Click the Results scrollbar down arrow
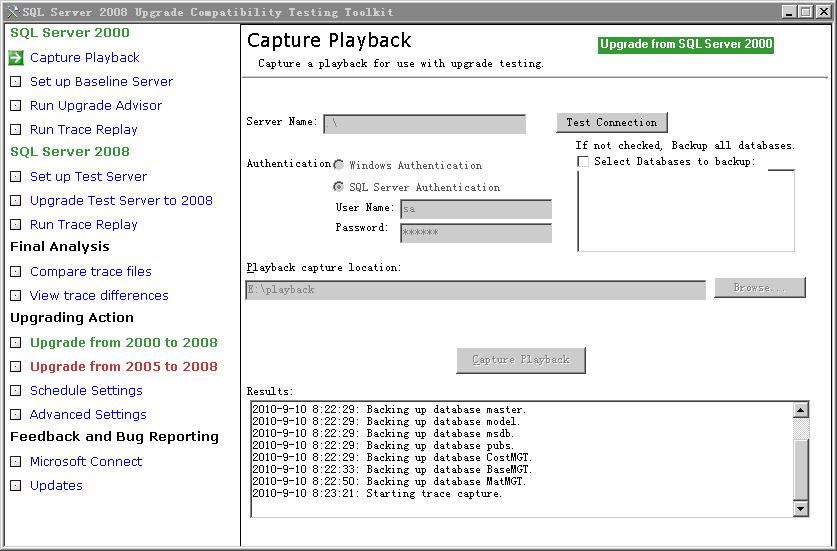 [800, 509]
